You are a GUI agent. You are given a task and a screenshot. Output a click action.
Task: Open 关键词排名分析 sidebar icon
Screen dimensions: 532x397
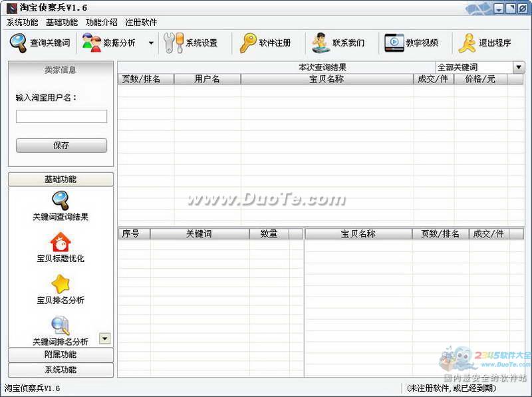(61, 325)
